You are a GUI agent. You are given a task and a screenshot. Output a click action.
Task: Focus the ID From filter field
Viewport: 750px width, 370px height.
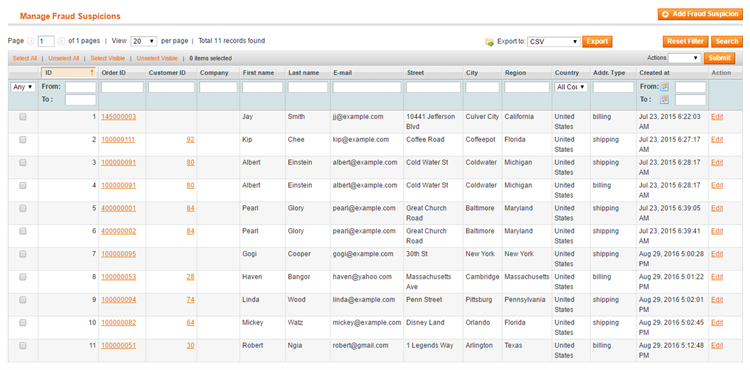pos(80,87)
